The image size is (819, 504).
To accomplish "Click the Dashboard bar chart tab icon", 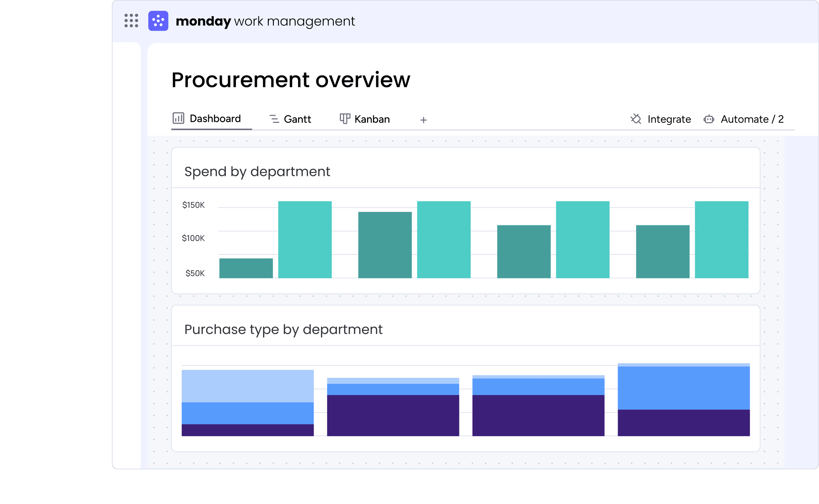I will (178, 118).
